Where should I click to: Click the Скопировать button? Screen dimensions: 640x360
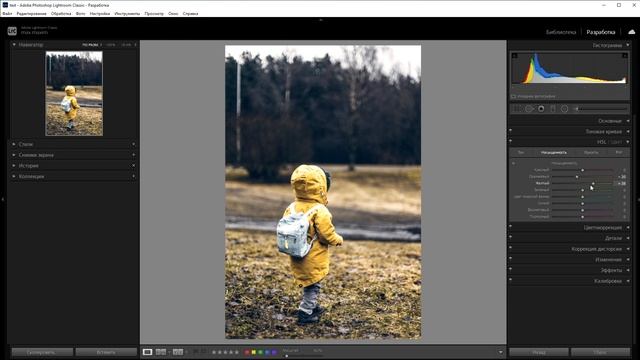point(42,352)
